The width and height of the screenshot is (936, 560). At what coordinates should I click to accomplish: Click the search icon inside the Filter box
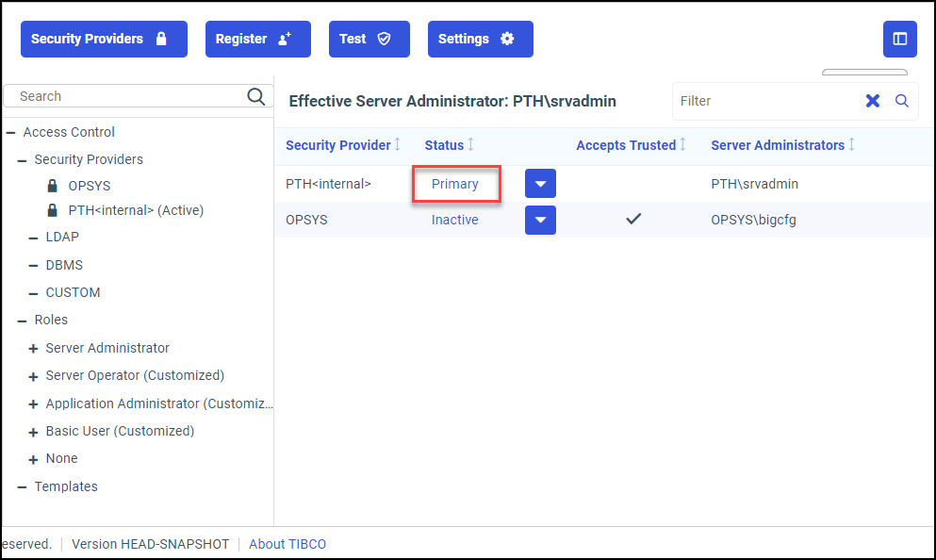[901, 101]
